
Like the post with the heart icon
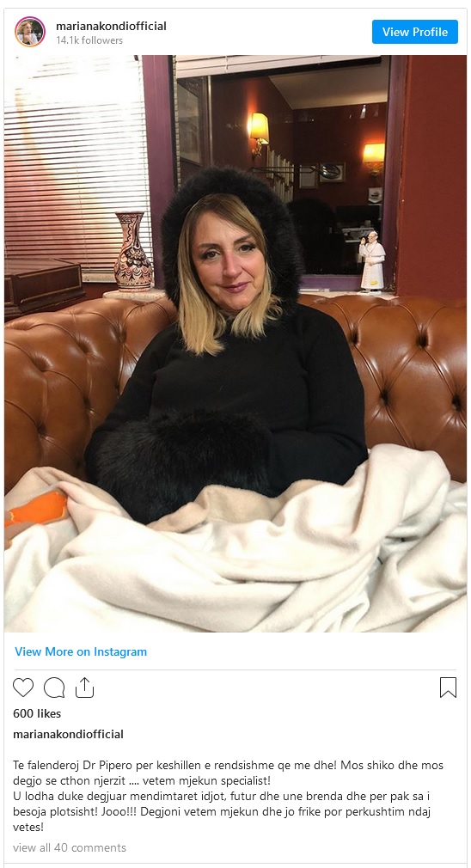(23, 687)
